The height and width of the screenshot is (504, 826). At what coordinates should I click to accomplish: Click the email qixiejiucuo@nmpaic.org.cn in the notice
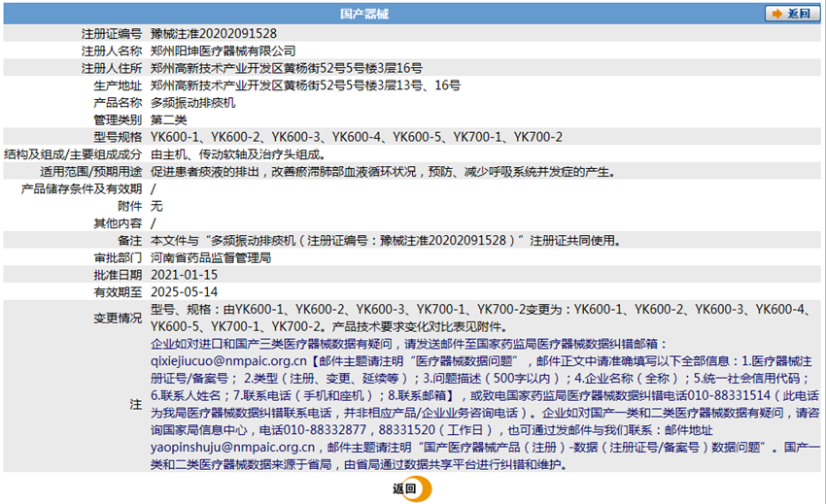pyautogui.click(x=228, y=361)
